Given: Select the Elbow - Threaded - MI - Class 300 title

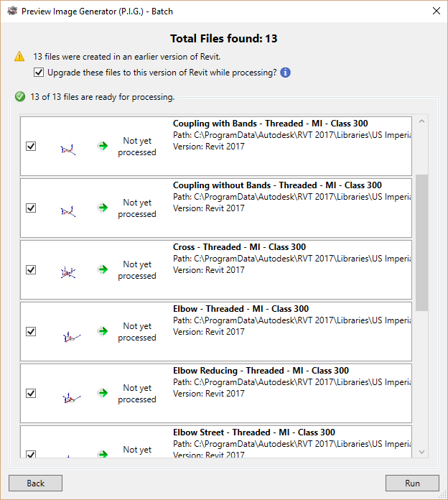Looking at the screenshot, I should [x=241, y=309].
